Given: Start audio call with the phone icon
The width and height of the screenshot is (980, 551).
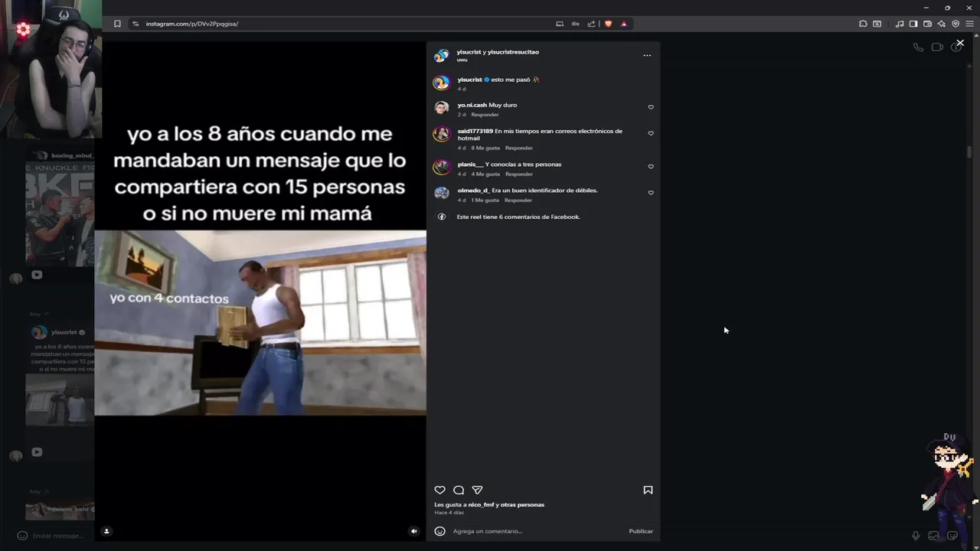Looking at the screenshot, I should click(918, 47).
